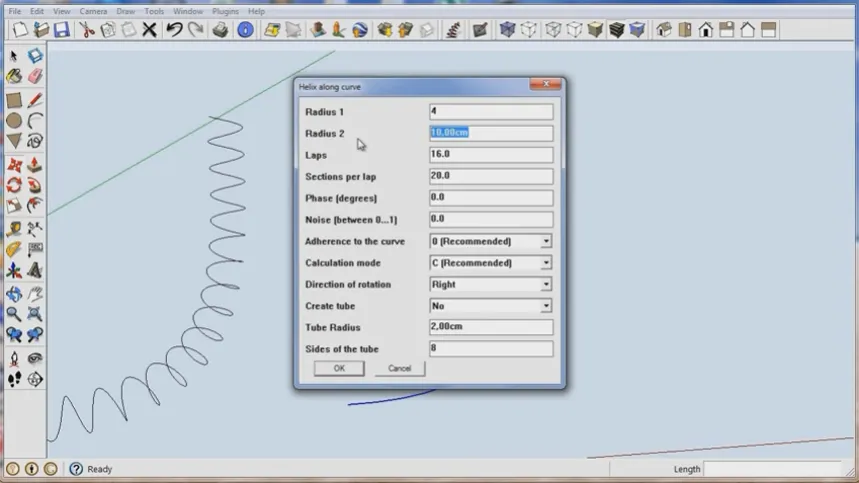Cancel the Helix along curve dialog
This screenshot has height=483, width=859.
pyautogui.click(x=399, y=368)
